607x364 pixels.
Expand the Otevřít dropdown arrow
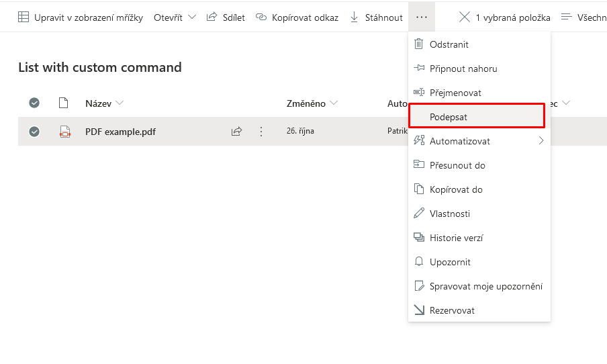coord(191,17)
